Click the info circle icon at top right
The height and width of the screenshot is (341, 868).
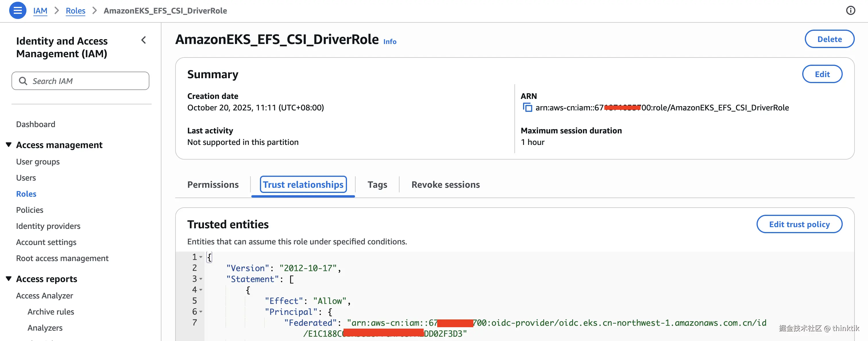click(x=850, y=11)
